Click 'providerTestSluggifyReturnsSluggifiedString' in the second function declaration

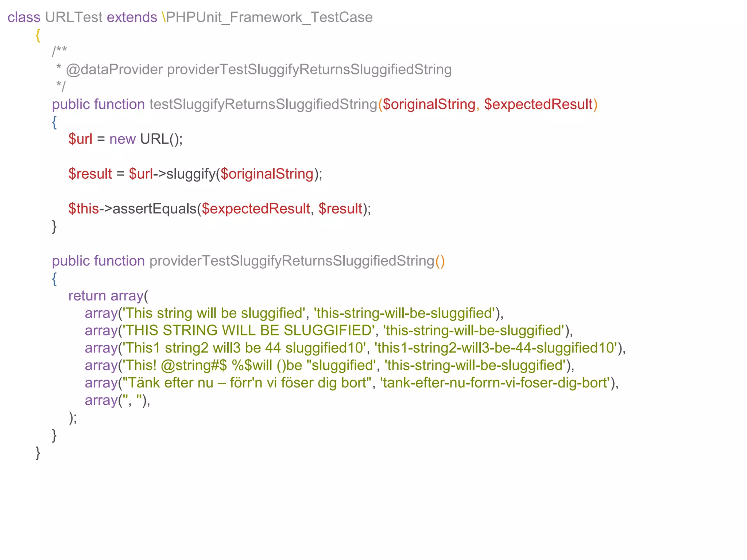(x=292, y=261)
